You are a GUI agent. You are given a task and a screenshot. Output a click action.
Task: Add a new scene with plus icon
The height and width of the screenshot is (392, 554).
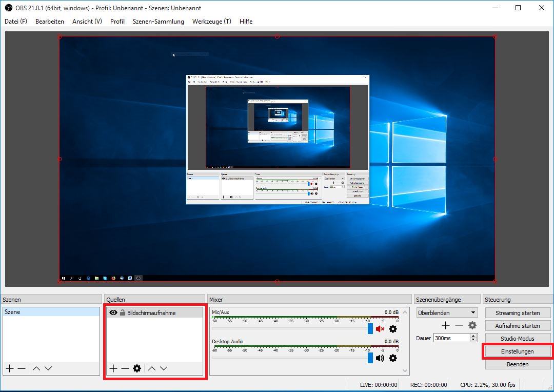tap(10, 368)
